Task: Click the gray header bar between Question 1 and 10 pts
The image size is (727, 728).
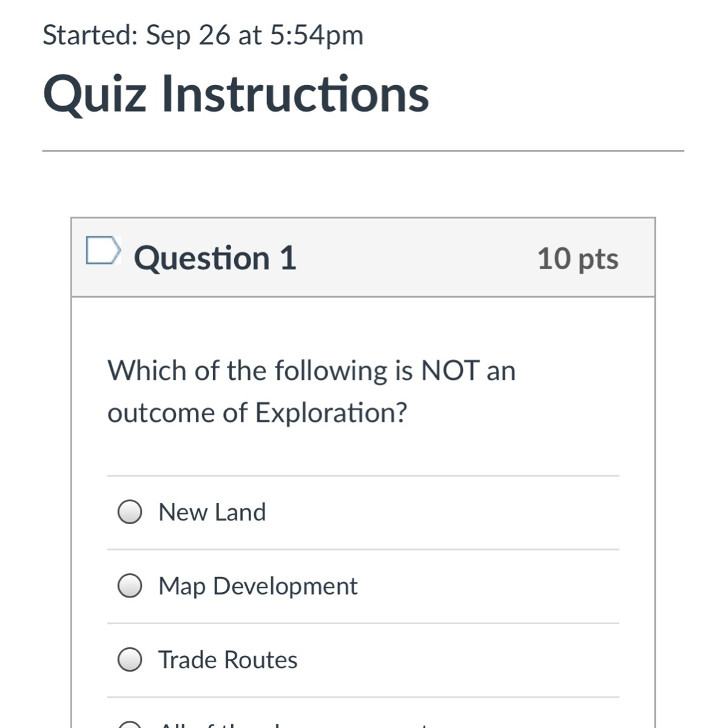Action: tap(413, 258)
